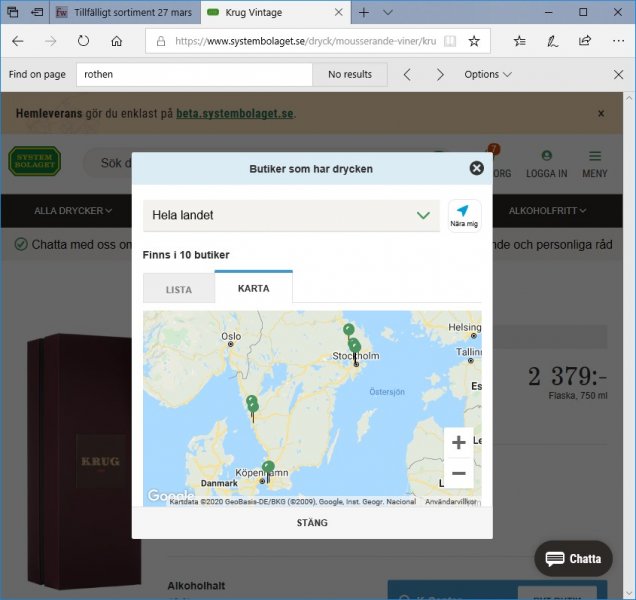Image resolution: width=636 pixels, height=600 pixels.
Task: Open the Hela landet region dropdown
Action: 291,215
